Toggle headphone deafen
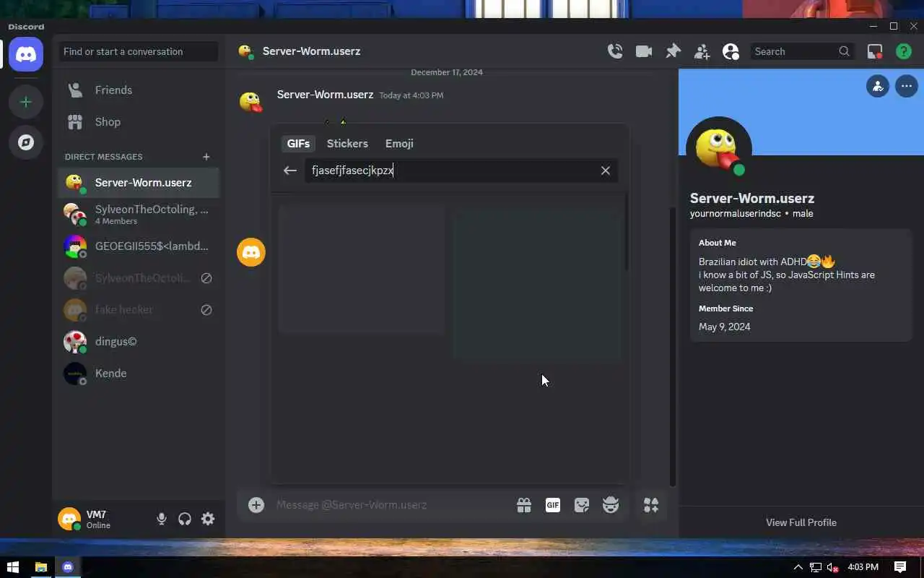 point(185,519)
